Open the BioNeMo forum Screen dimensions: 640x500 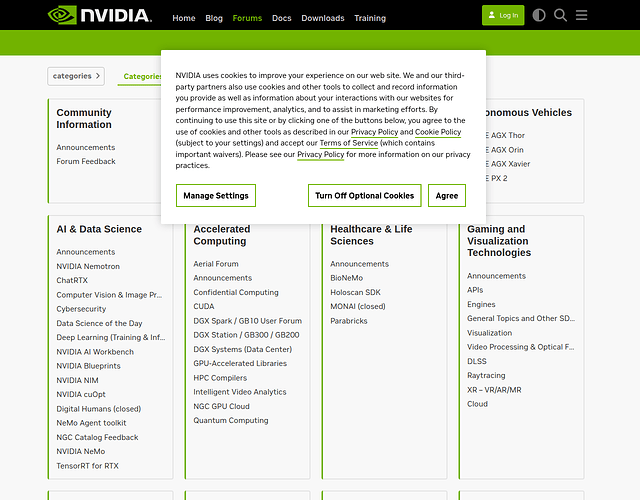[x=347, y=278]
